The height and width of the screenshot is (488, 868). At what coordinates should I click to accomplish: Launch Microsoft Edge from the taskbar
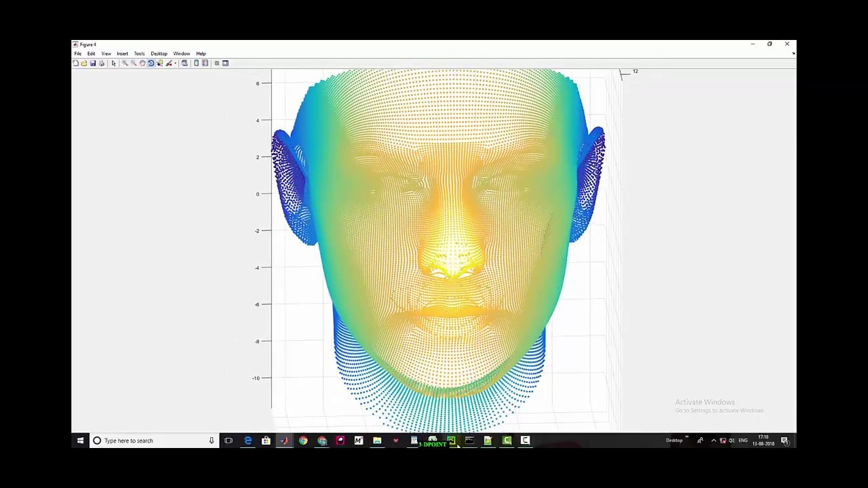click(x=248, y=441)
